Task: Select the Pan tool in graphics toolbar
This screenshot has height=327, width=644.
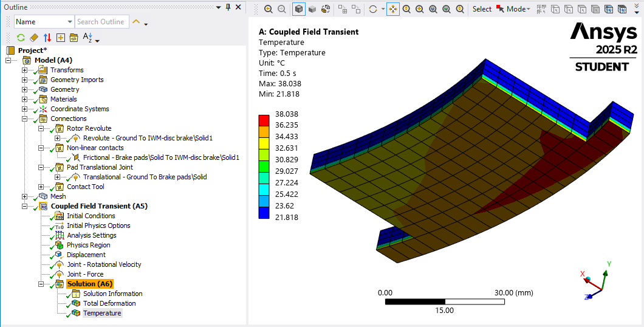Action: point(393,9)
